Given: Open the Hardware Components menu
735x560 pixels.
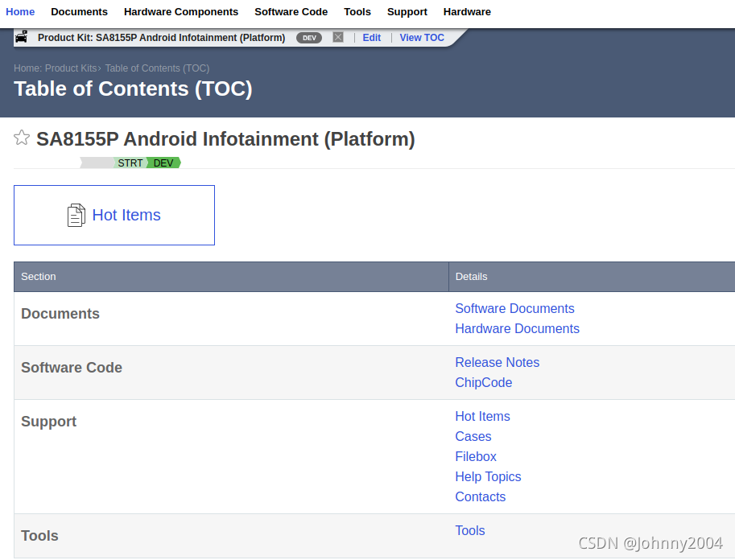Looking at the screenshot, I should (181, 12).
